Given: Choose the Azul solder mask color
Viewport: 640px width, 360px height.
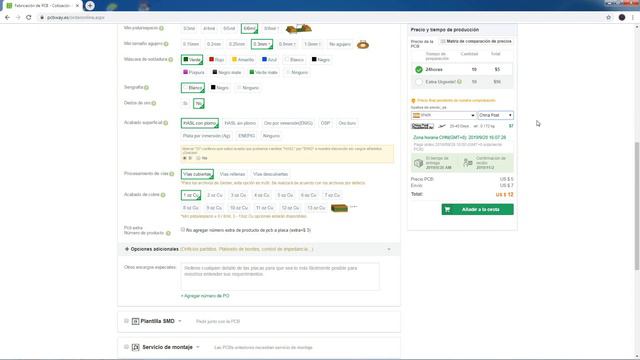Looking at the screenshot, I should (x=269, y=60).
